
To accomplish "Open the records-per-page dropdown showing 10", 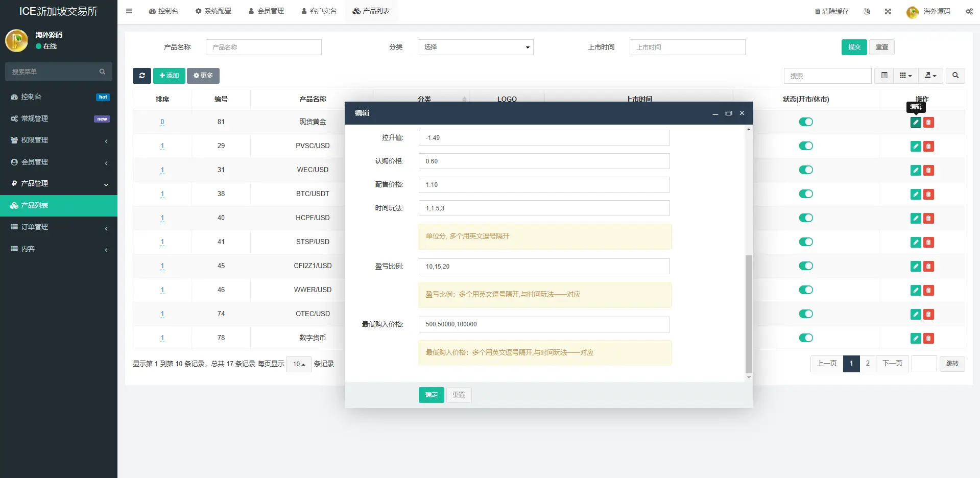I will (x=298, y=364).
